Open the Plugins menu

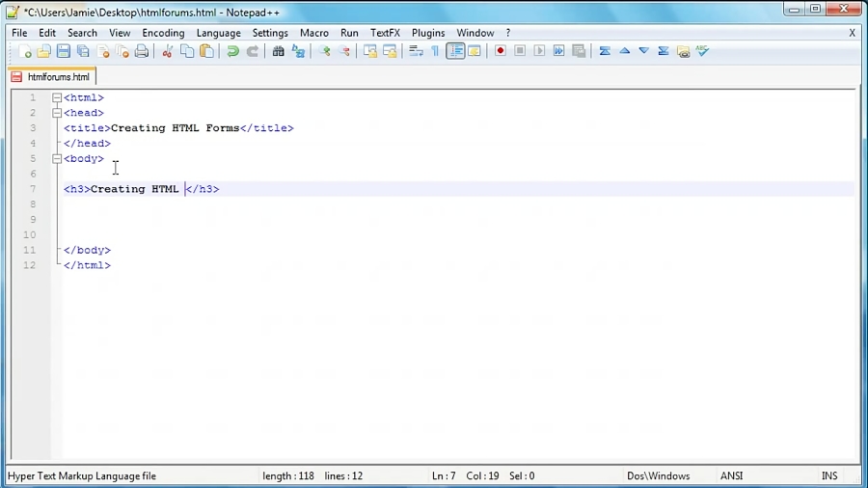point(428,33)
